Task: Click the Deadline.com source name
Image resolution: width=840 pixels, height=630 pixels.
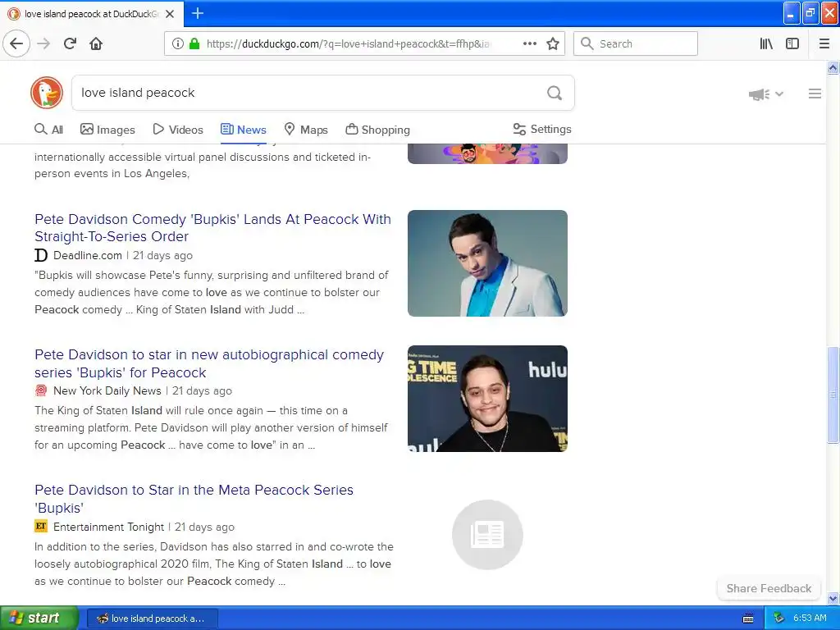Action: (x=88, y=256)
